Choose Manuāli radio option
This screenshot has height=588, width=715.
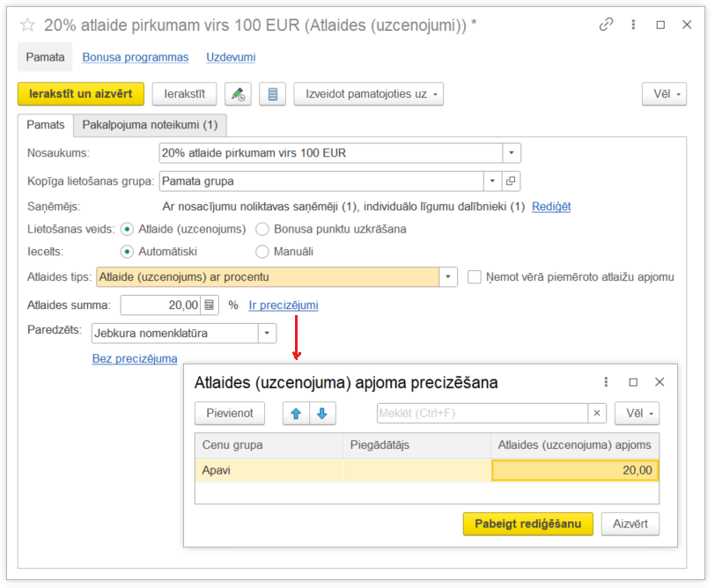coord(262,252)
